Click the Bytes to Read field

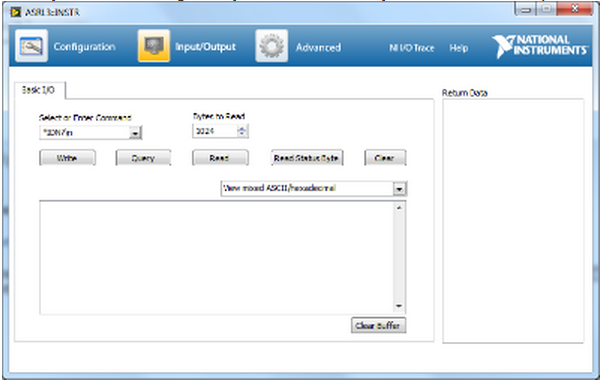[215, 131]
